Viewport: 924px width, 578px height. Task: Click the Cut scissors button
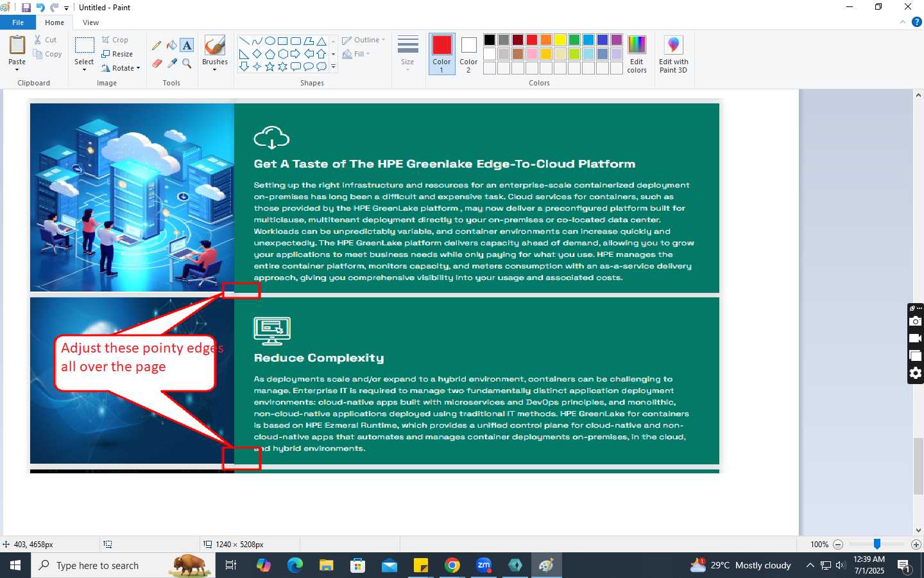click(x=46, y=40)
